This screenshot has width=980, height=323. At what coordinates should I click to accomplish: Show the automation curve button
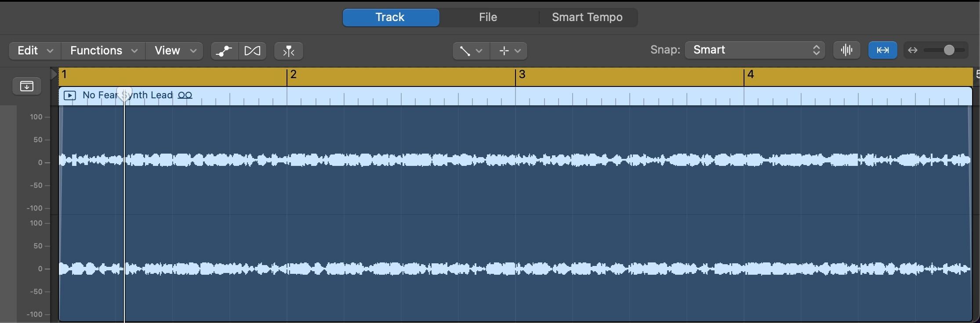[x=224, y=51]
